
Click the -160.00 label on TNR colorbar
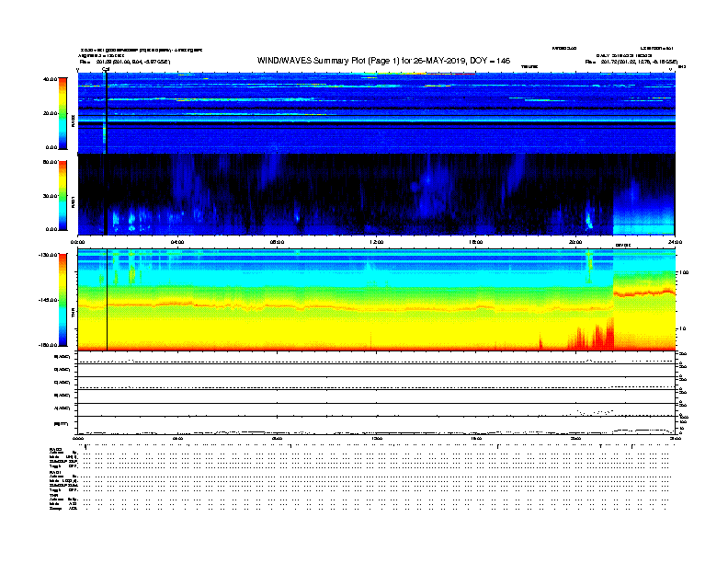49,345
